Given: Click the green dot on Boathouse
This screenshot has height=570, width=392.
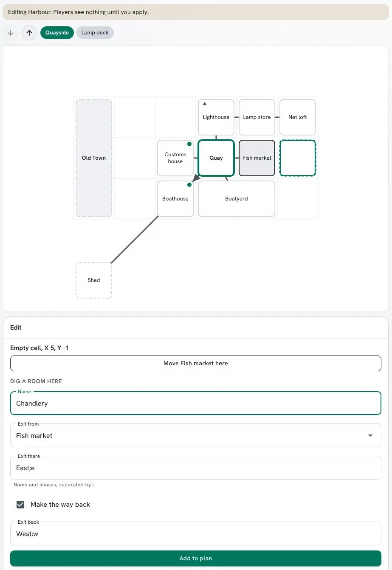Looking at the screenshot, I should point(189,185).
